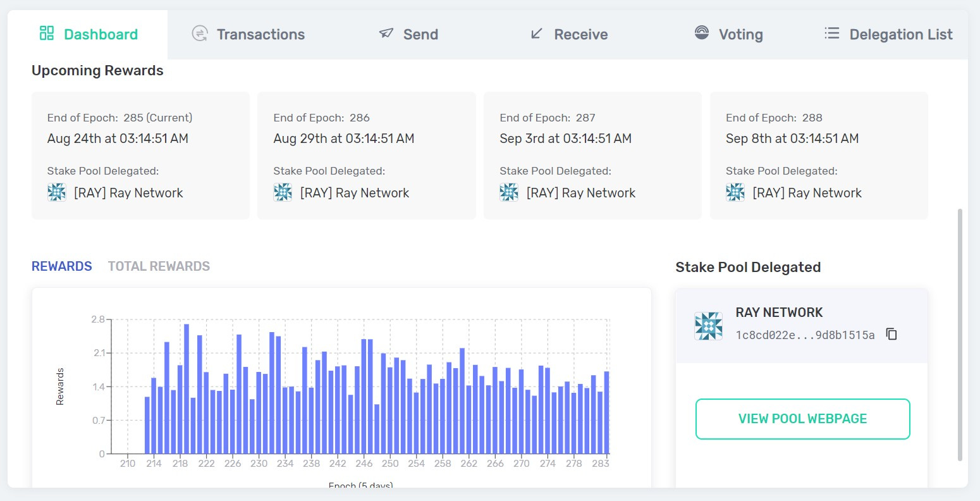Click "[RAY] Ray Network" in Epoch 285 card

pos(128,193)
